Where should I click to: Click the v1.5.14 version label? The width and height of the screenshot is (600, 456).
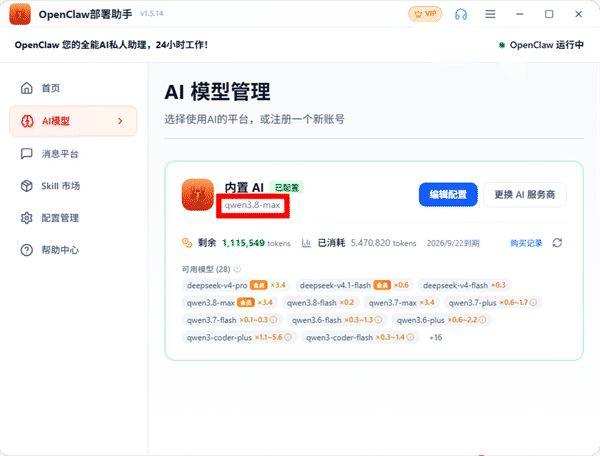152,14
